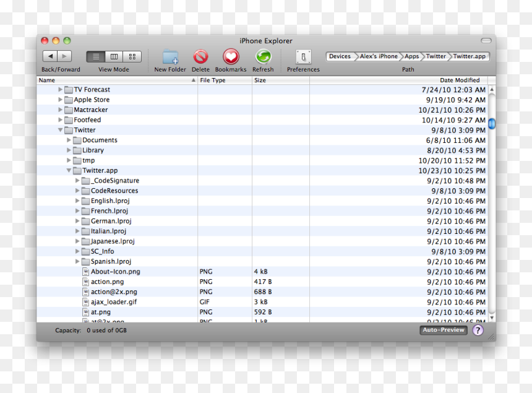
Task: Go forward with the Forward arrow button
Action: [64, 56]
